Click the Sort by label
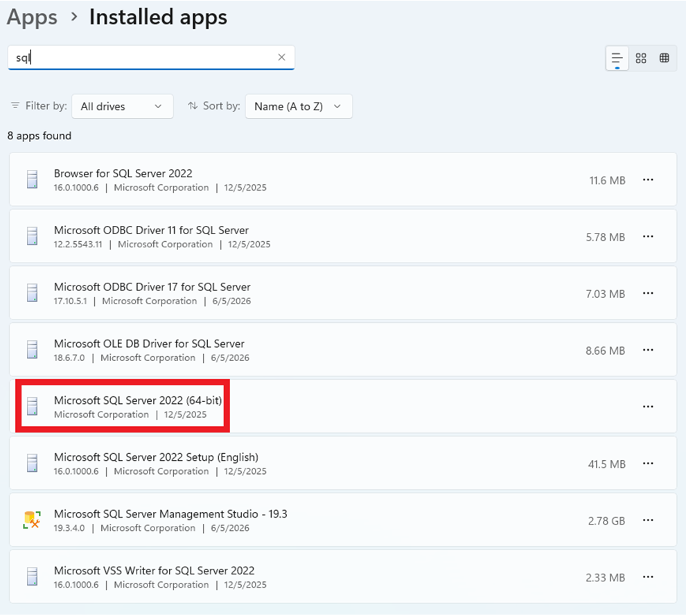This screenshot has height=616, width=686. (221, 106)
